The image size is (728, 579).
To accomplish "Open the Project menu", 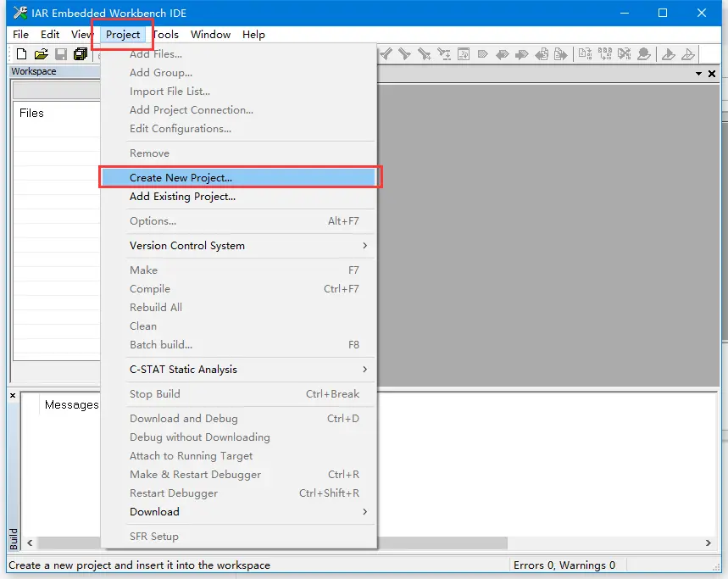I will pyautogui.click(x=123, y=35).
